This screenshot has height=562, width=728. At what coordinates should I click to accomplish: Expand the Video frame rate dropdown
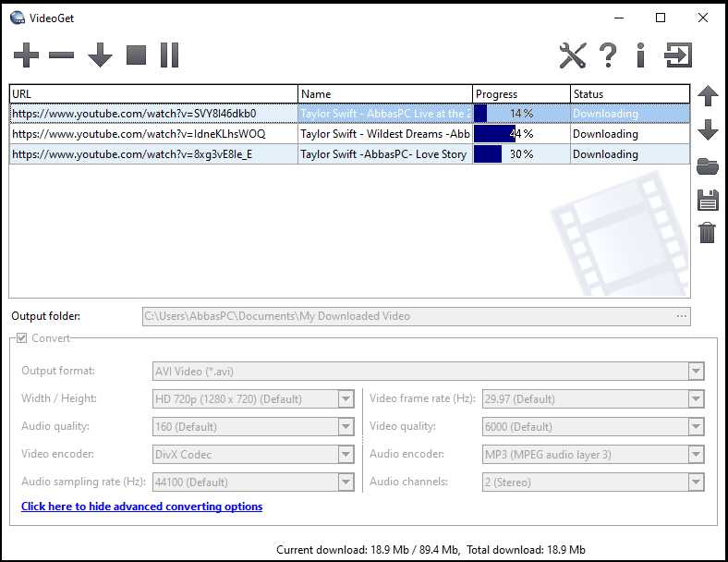696,399
